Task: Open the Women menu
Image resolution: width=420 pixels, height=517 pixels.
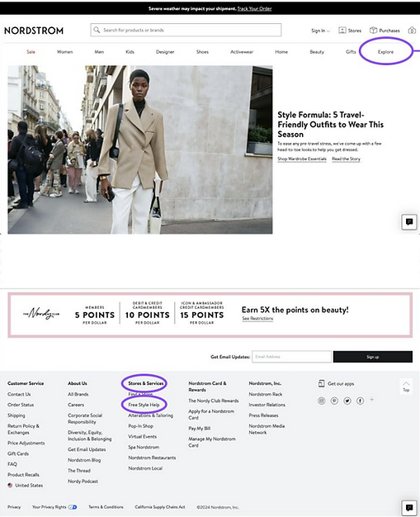Action: [65, 52]
